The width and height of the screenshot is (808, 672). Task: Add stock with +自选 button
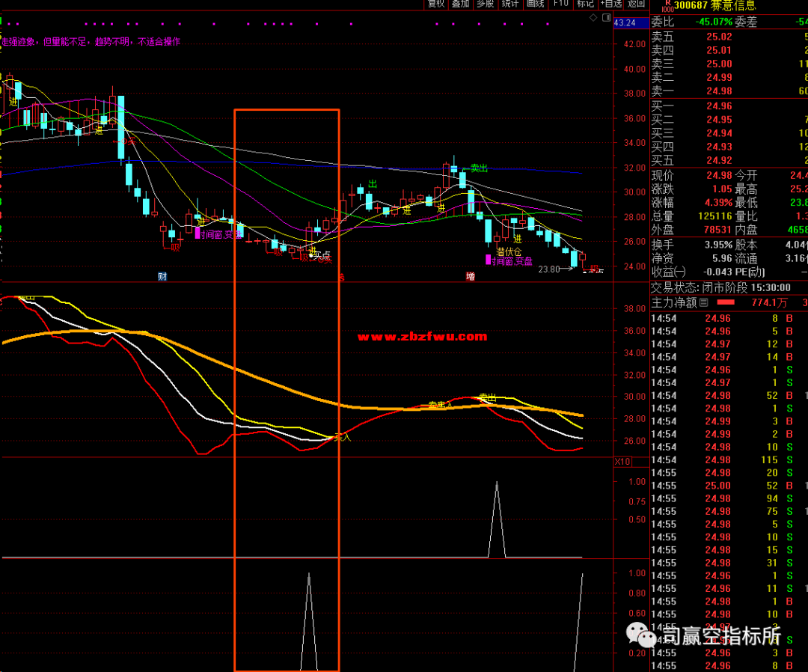coord(611,4)
